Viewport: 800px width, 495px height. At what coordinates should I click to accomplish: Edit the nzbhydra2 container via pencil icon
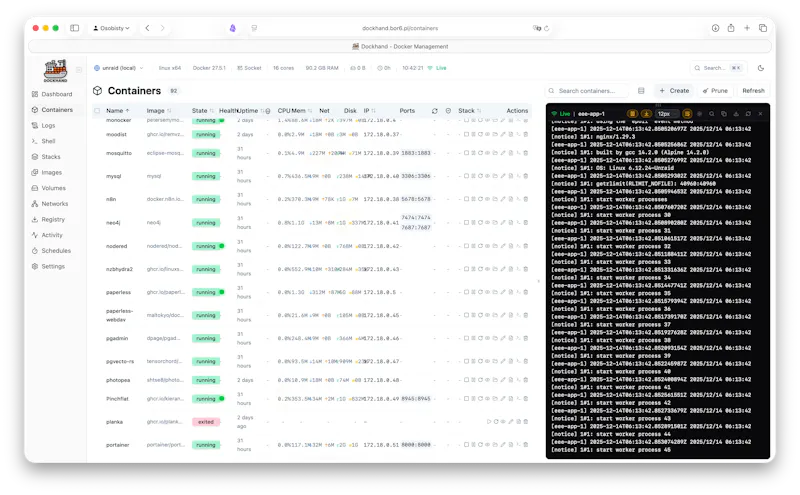[x=503, y=269]
